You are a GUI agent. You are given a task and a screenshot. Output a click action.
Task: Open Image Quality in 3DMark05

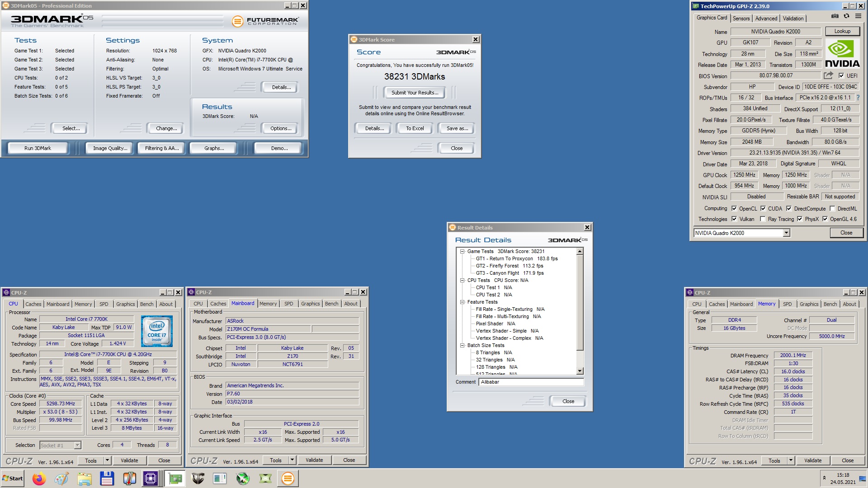(x=110, y=148)
